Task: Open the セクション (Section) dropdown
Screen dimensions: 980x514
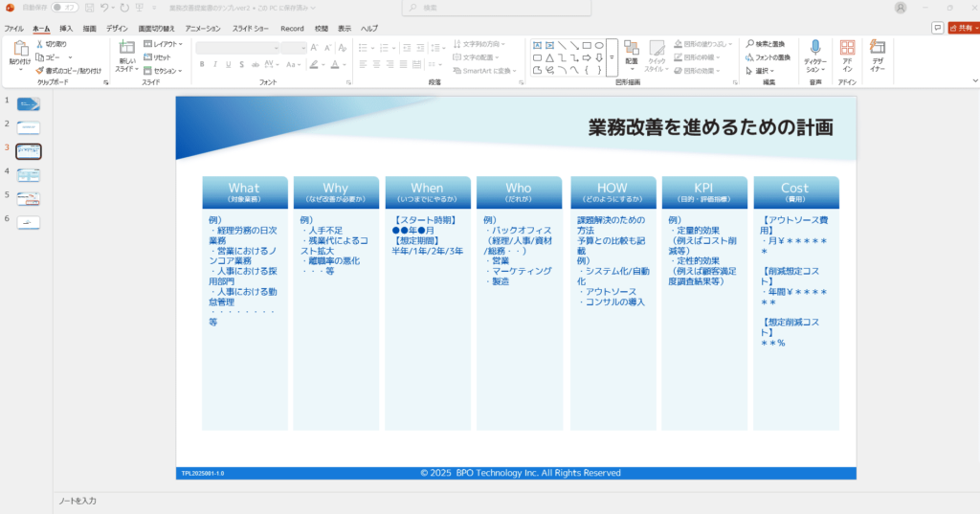Action: pos(163,71)
